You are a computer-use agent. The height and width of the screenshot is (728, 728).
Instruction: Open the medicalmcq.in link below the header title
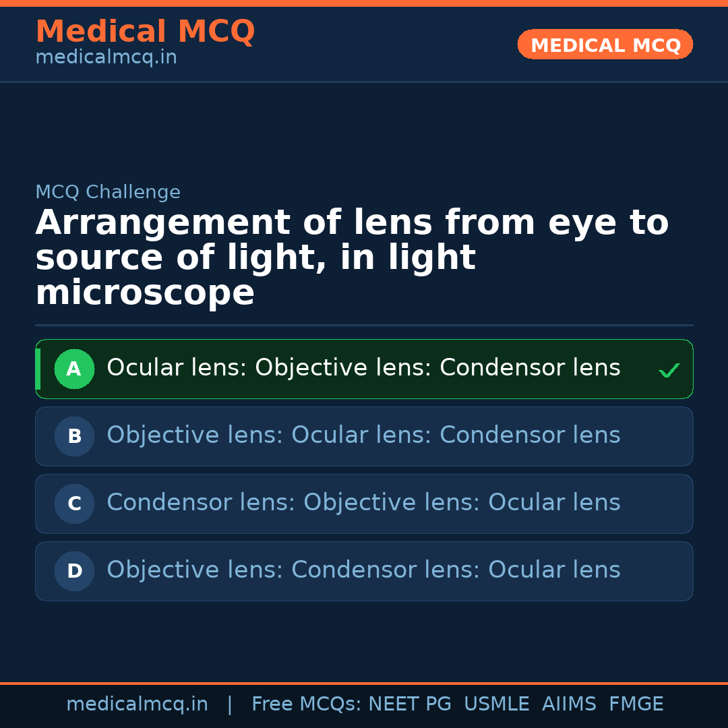(106, 57)
